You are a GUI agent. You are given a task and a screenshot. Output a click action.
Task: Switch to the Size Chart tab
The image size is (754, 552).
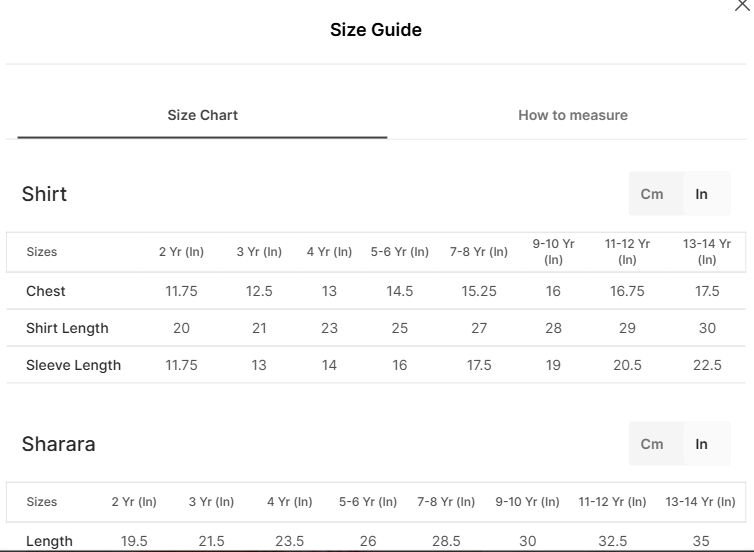pyautogui.click(x=202, y=115)
